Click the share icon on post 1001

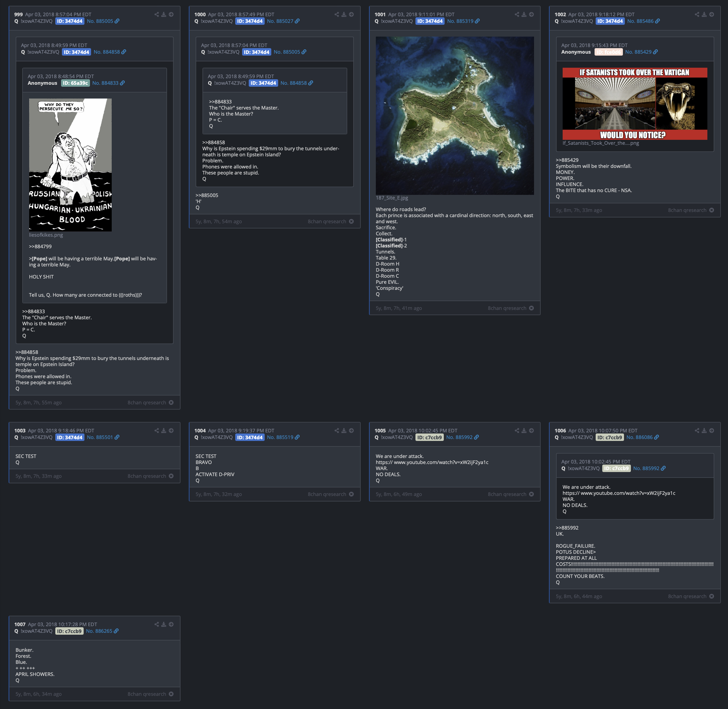click(517, 15)
